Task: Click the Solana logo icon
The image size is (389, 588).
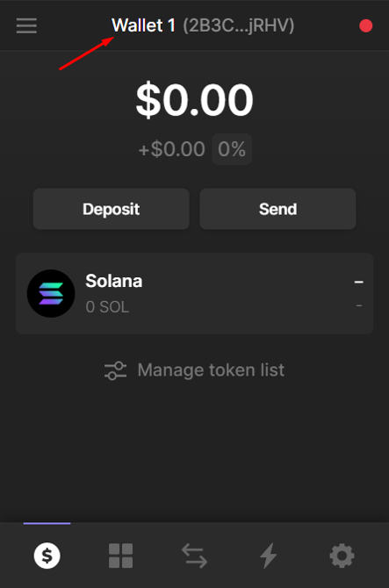Action: 51,293
